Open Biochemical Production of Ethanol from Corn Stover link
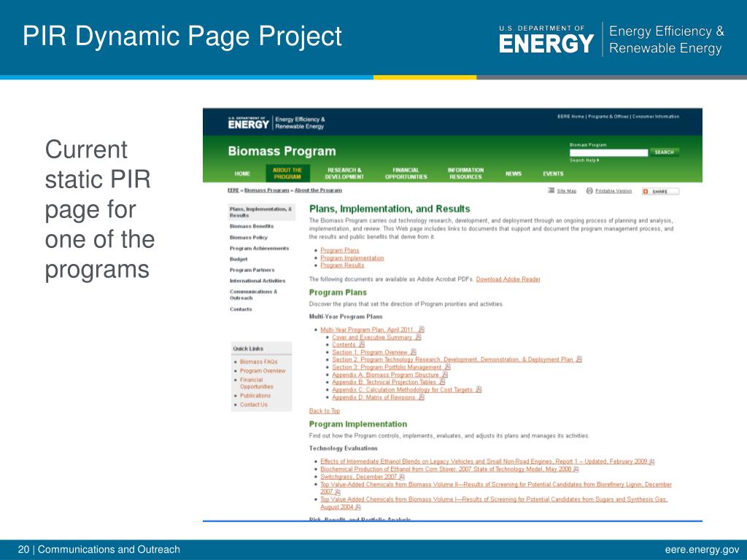The image size is (747, 560). (446, 469)
